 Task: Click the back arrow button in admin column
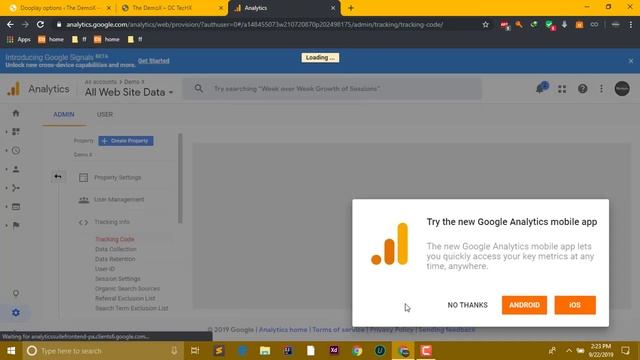(58, 176)
